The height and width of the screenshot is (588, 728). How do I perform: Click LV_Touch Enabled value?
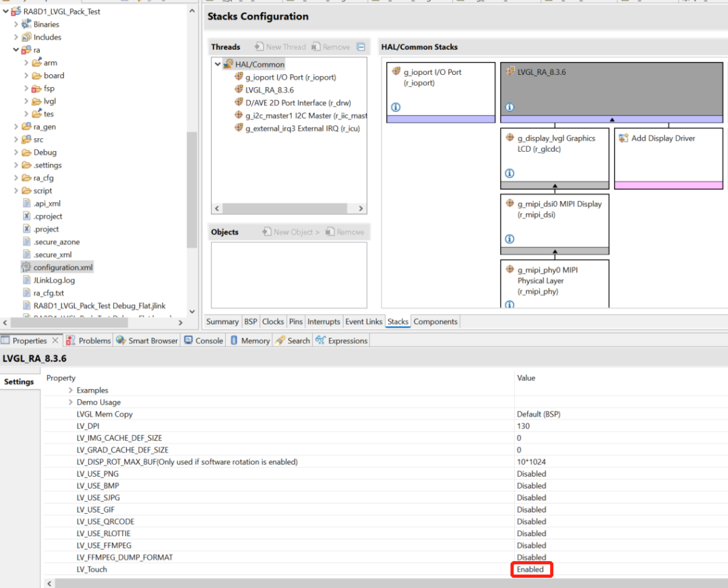pyautogui.click(x=530, y=569)
